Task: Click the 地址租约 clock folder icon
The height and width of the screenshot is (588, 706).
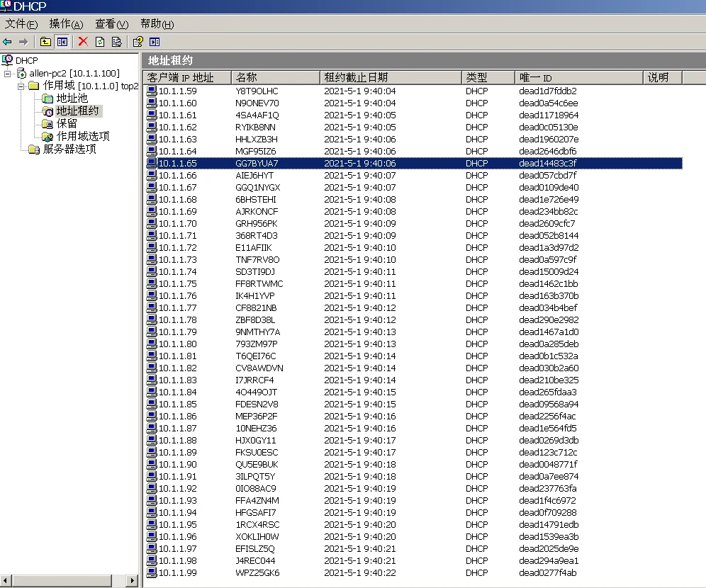Action: [x=47, y=111]
